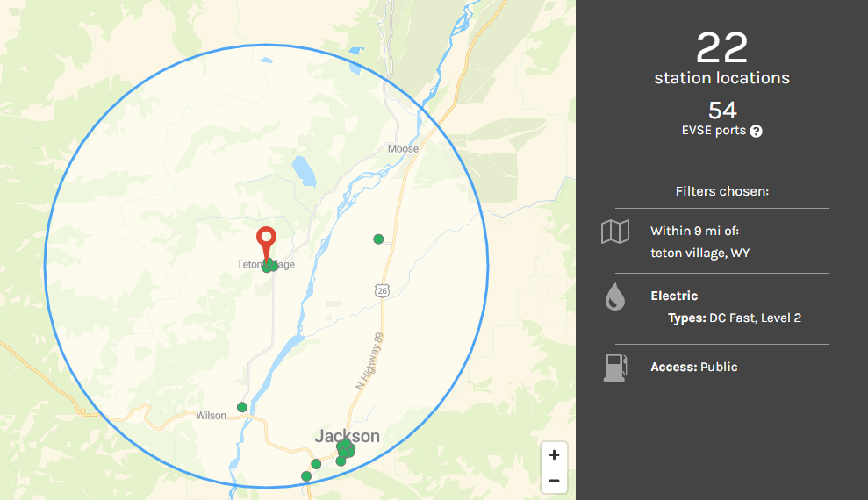The image size is (868, 500).
Task: Click the 'Access: Public' filter text
Action: pos(694,368)
